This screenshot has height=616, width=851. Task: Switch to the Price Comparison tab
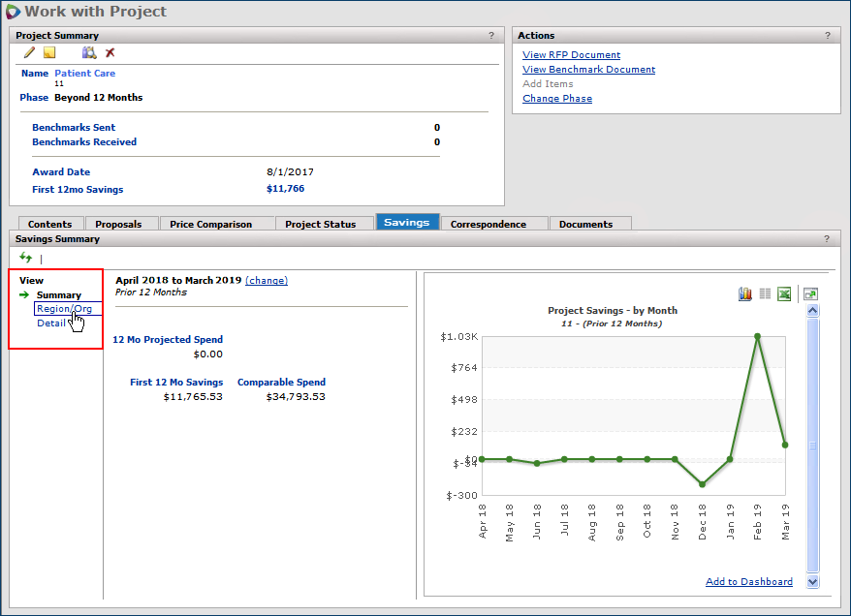210,224
